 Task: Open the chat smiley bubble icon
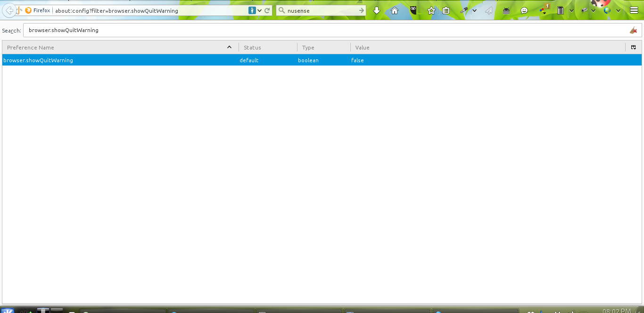coord(524,10)
